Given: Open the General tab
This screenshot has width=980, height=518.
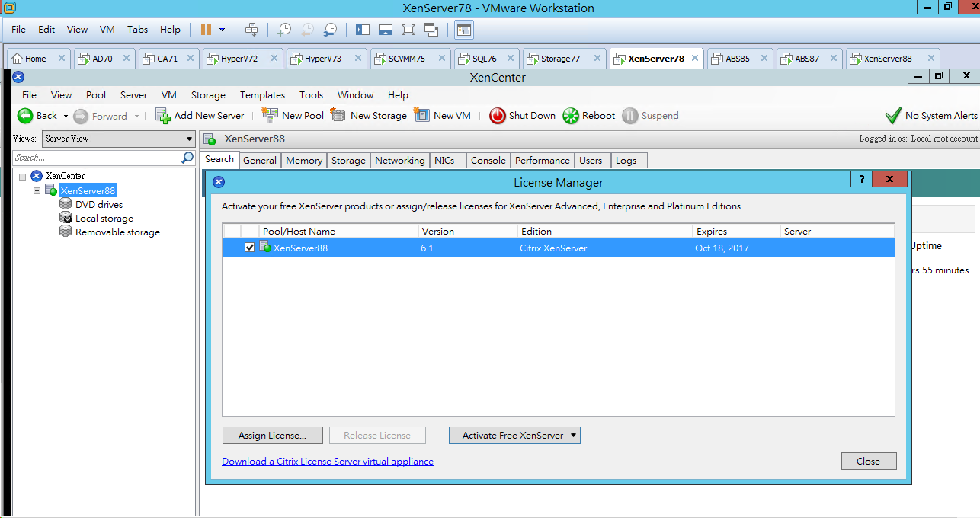Looking at the screenshot, I should (x=260, y=161).
